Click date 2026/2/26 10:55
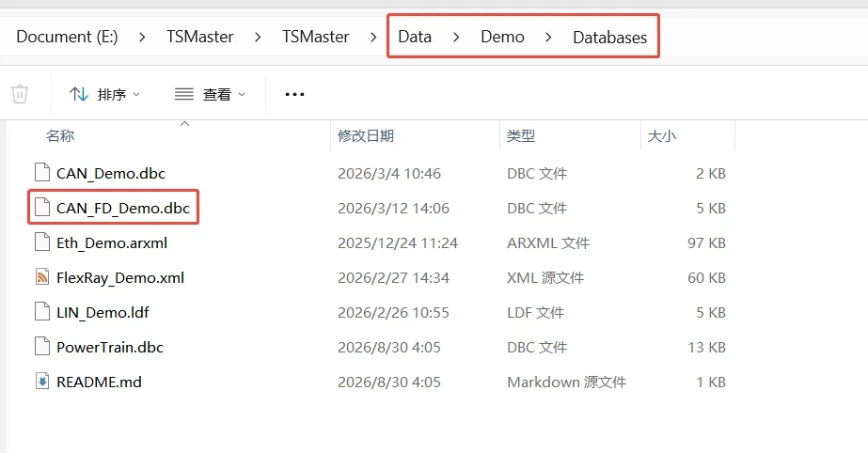The height and width of the screenshot is (453, 868). click(394, 313)
